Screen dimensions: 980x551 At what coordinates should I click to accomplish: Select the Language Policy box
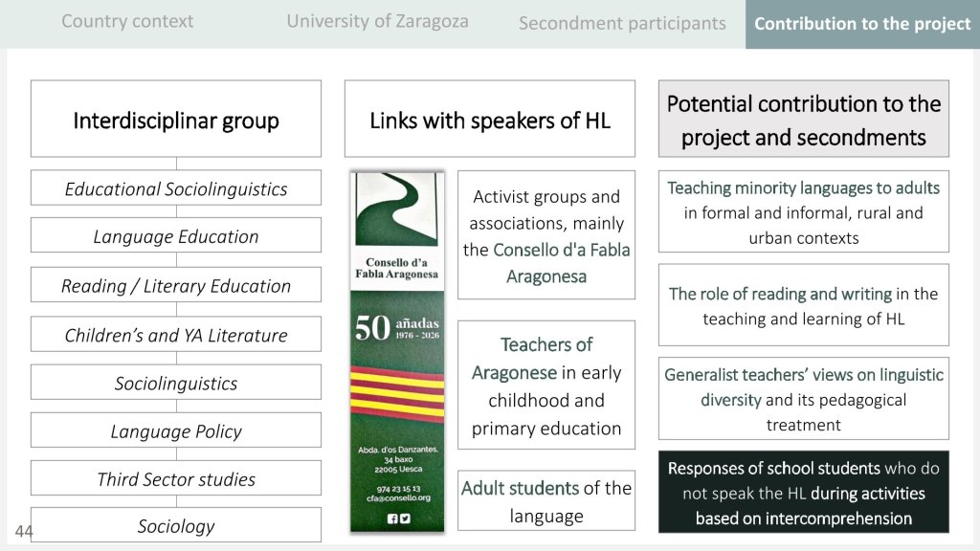point(176,431)
